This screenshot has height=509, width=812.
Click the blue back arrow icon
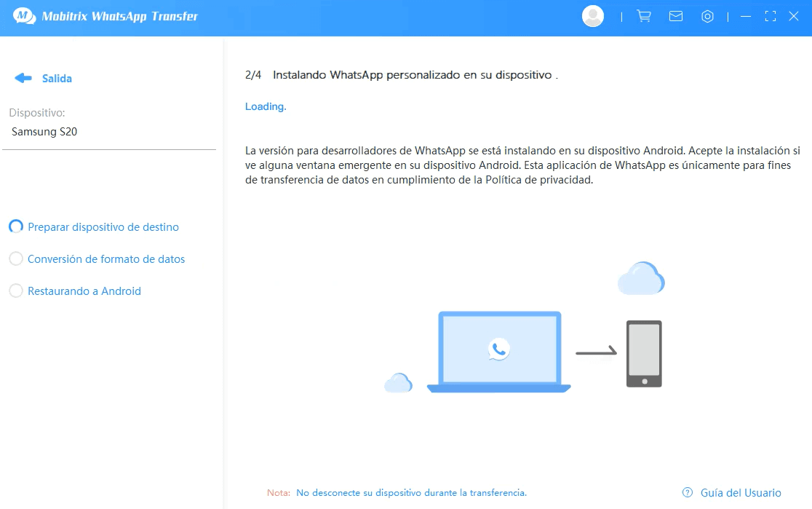click(23, 78)
